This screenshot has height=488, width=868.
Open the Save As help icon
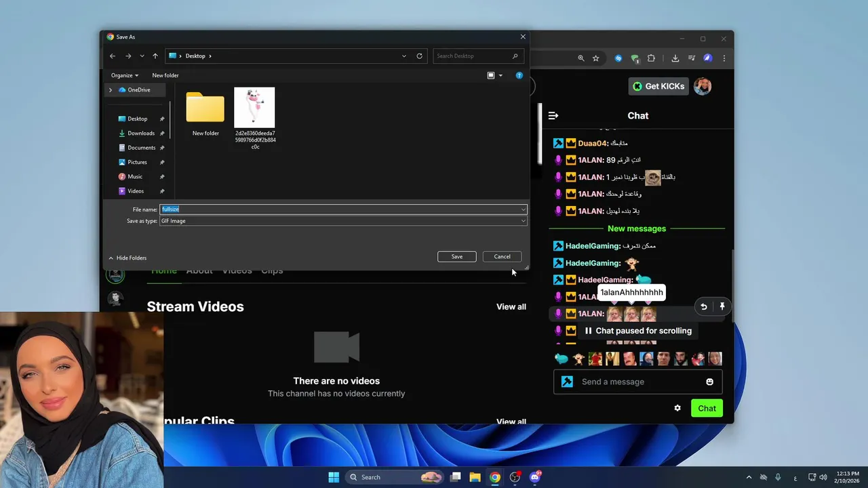519,75
